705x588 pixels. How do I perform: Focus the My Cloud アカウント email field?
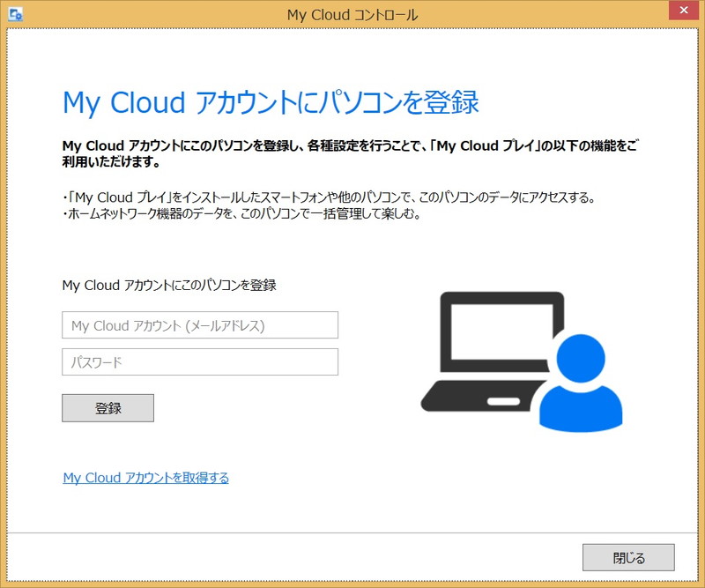(x=200, y=325)
